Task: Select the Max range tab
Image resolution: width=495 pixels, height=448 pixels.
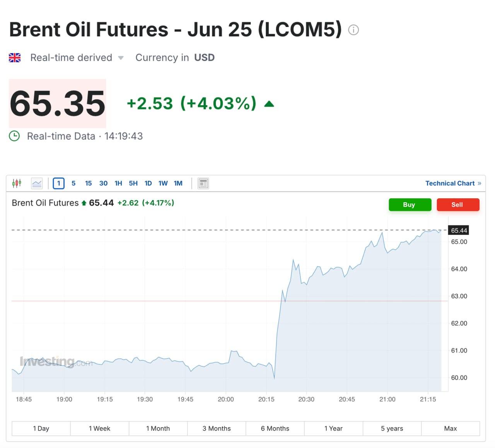Action: point(450,428)
